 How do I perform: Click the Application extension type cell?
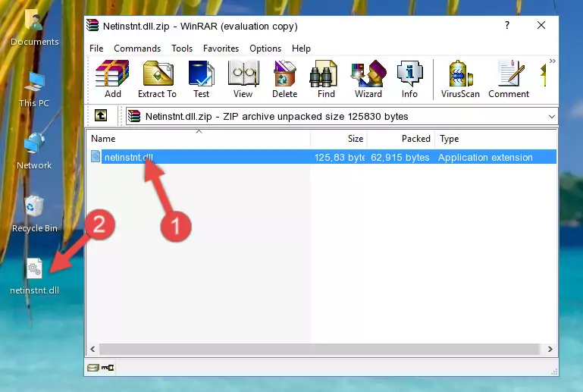[x=485, y=157]
